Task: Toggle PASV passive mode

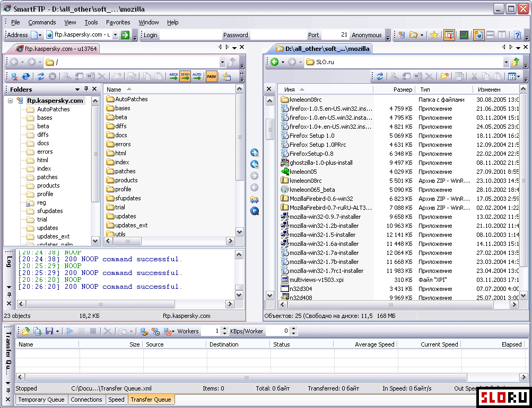Action: pos(212,77)
